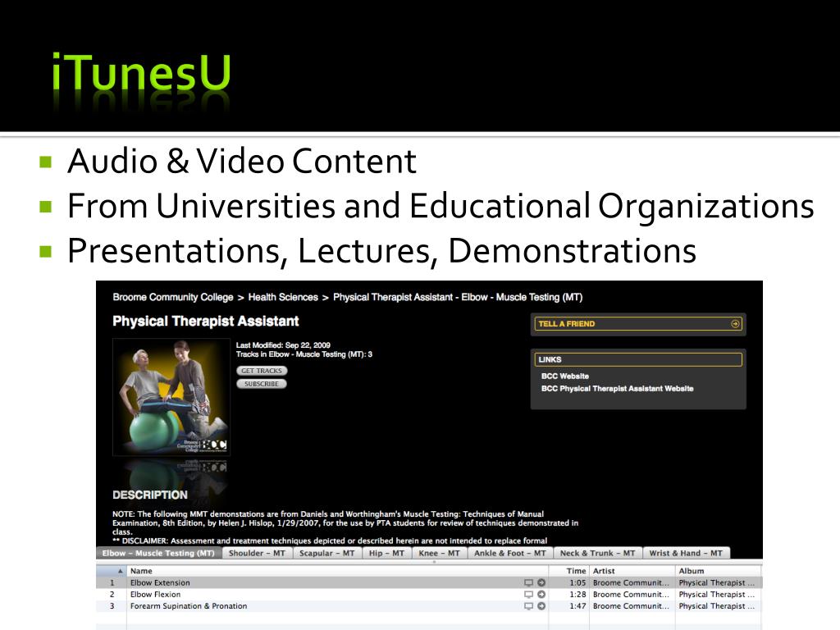Click the arrow icon in Elbow Extension row
Viewport: 840px width, 630px height.
pyautogui.click(x=541, y=582)
